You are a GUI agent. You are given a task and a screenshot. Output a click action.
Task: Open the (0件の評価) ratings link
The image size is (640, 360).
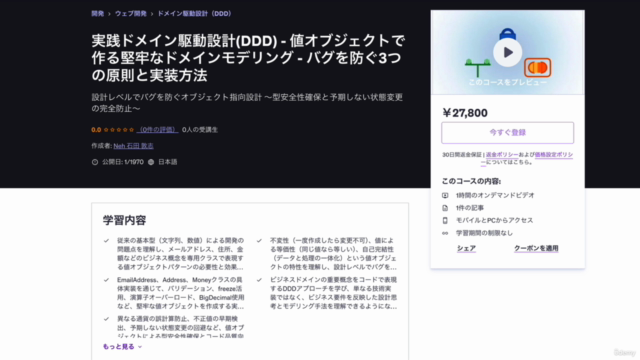tap(158, 130)
